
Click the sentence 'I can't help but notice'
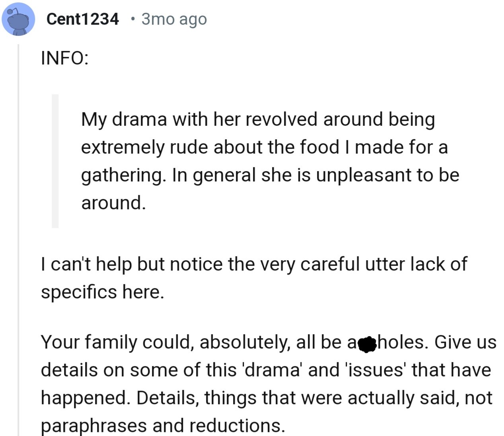point(254,264)
